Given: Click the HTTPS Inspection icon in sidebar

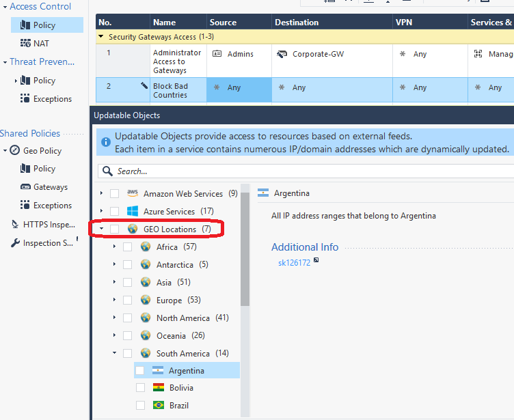Looking at the screenshot, I should 15,224.
